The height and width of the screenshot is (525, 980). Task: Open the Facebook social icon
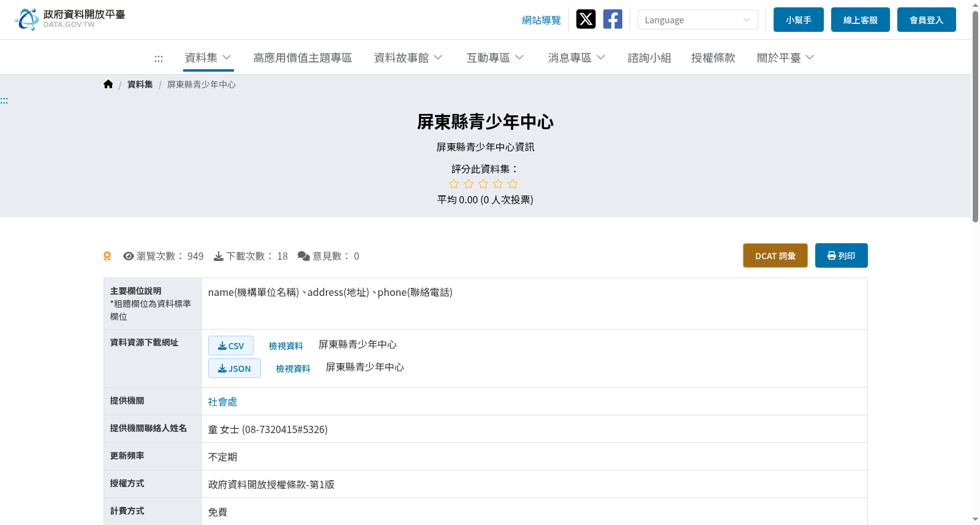[612, 19]
